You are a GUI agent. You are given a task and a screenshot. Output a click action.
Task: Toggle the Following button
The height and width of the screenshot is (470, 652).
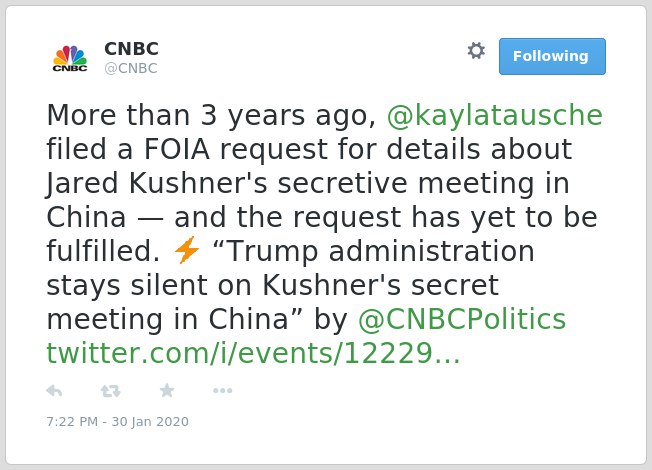[x=552, y=57]
